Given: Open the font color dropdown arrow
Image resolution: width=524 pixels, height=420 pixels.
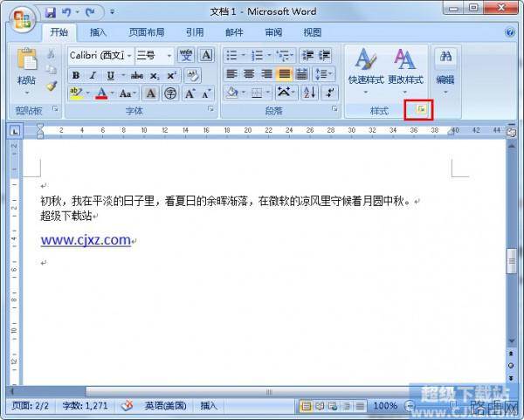Looking at the screenshot, I should [113, 93].
